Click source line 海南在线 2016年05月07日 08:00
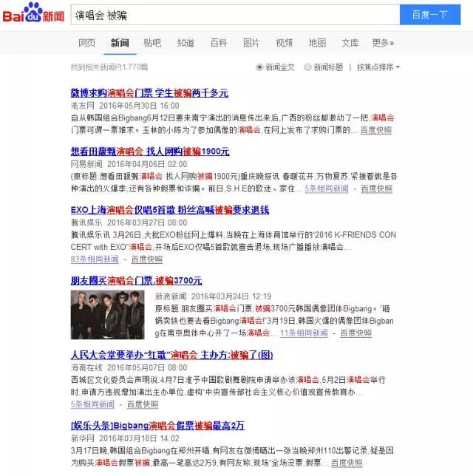This screenshot has width=473, height=476. click(129, 367)
